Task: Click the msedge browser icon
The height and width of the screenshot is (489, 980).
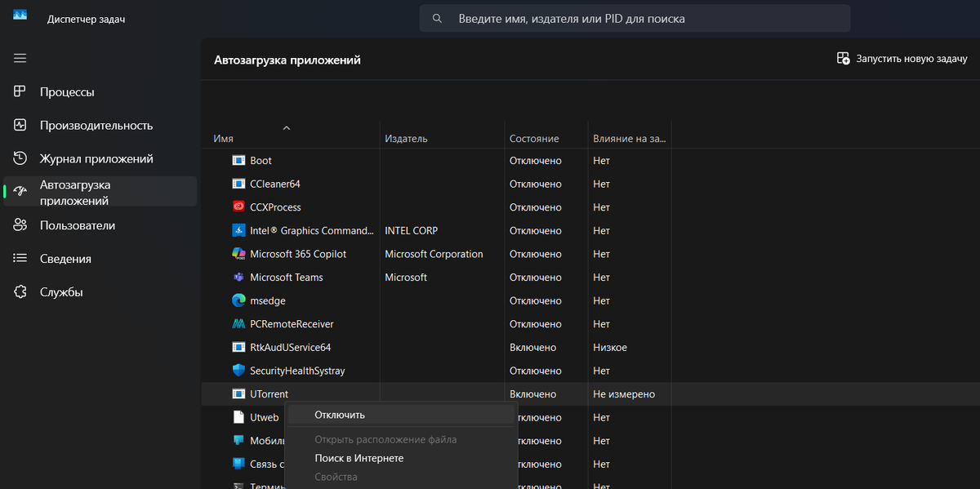Action: [x=238, y=300]
